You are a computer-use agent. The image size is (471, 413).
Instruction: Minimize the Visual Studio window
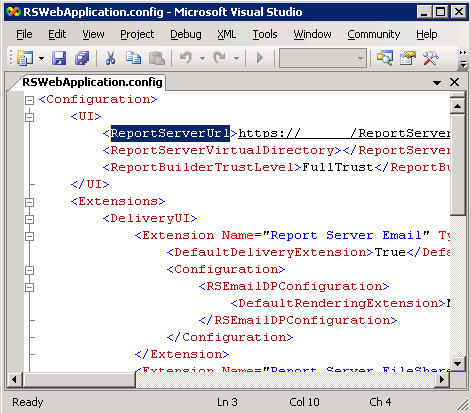[x=424, y=12]
